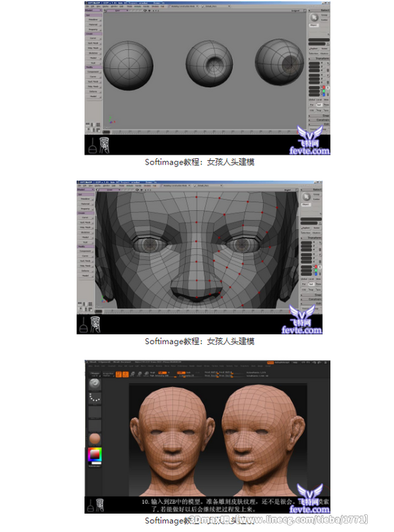Select the Rotate icon in ZBrush top shelf
394x532 pixels.
[x=146, y=375]
